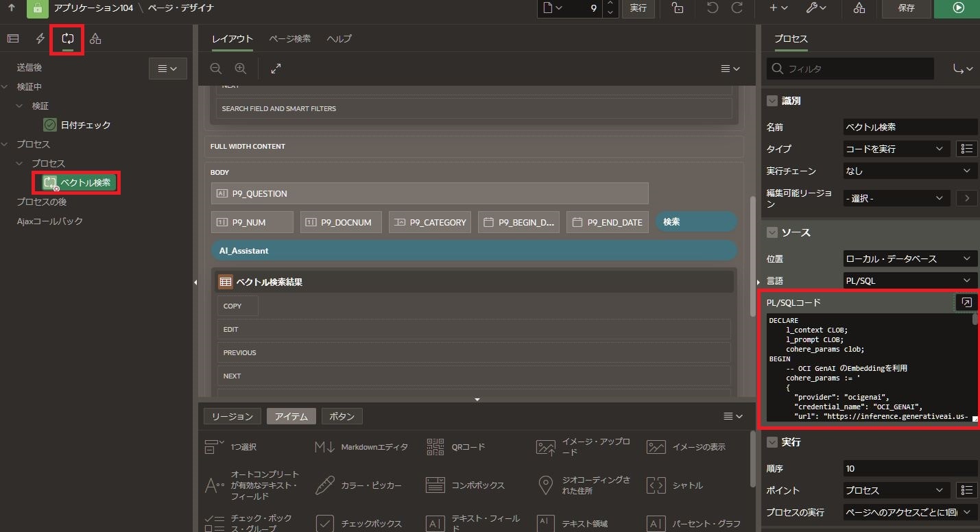Click the page unlock icon
The width and height of the screenshot is (980, 532).
pyautogui.click(x=677, y=8)
